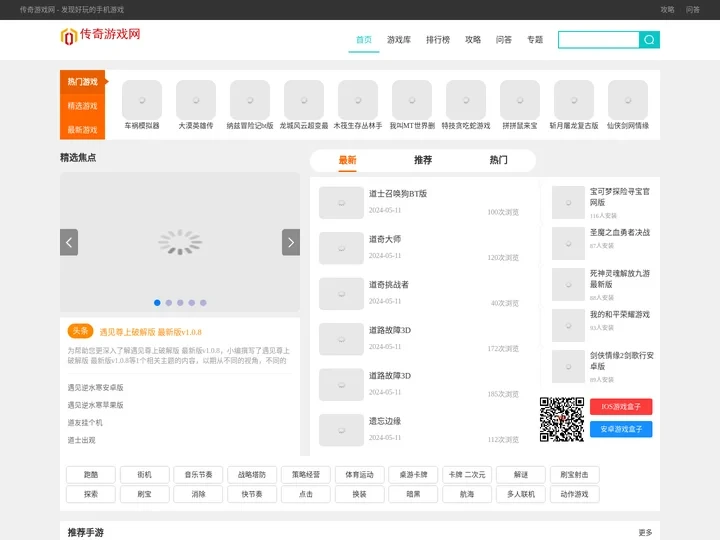Switch to the 最新 list tab
The width and height of the screenshot is (720, 540).
348,160
